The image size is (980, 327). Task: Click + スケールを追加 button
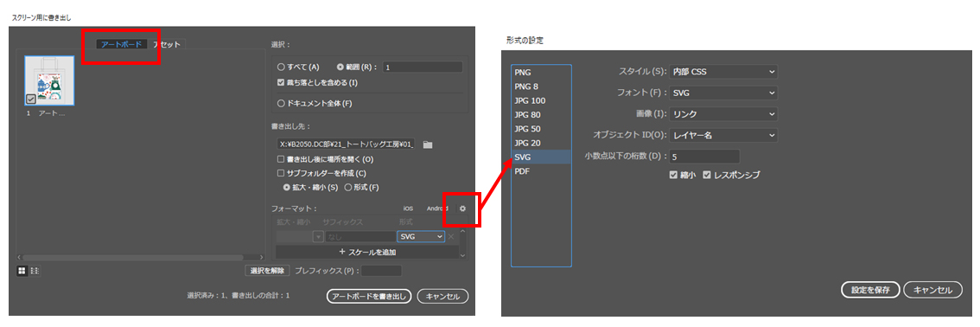click(x=367, y=252)
